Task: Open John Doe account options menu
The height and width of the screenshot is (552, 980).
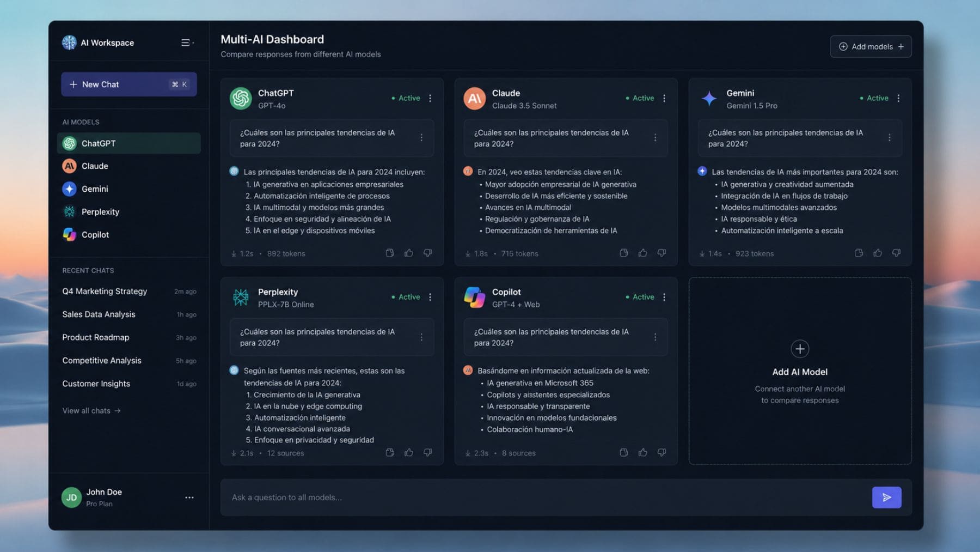Action: tap(189, 498)
